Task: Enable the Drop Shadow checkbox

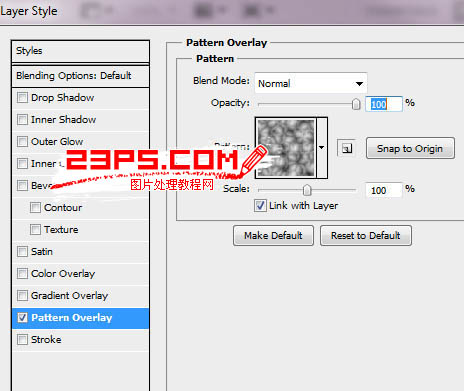Action: click(x=22, y=98)
